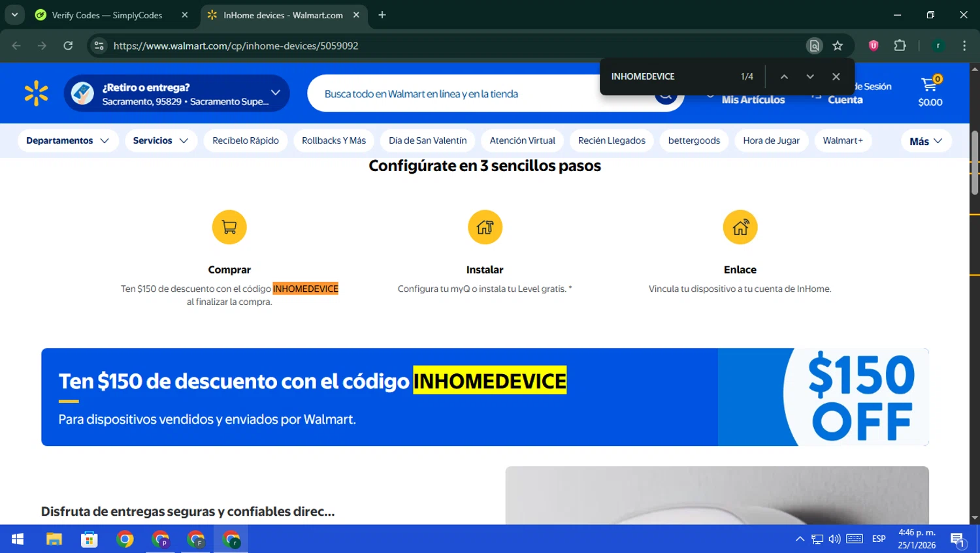Jump to previous find result
This screenshot has height=553, width=980.
pyautogui.click(x=784, y=76)
